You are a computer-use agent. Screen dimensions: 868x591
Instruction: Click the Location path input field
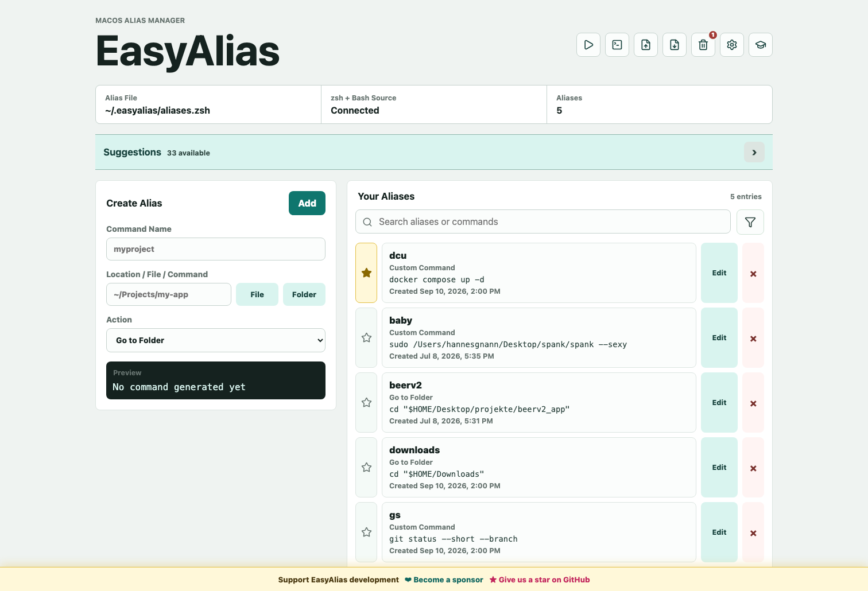pos(169,294)
